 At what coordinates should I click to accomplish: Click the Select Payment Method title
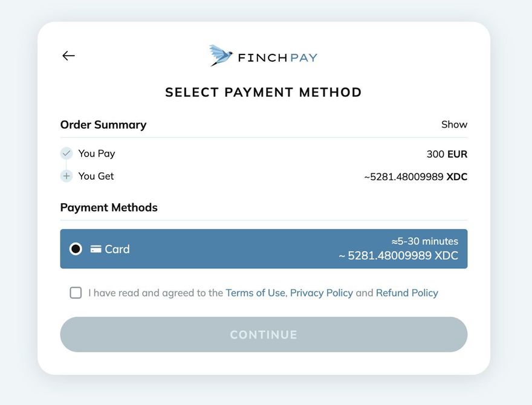tap(264, 92)
